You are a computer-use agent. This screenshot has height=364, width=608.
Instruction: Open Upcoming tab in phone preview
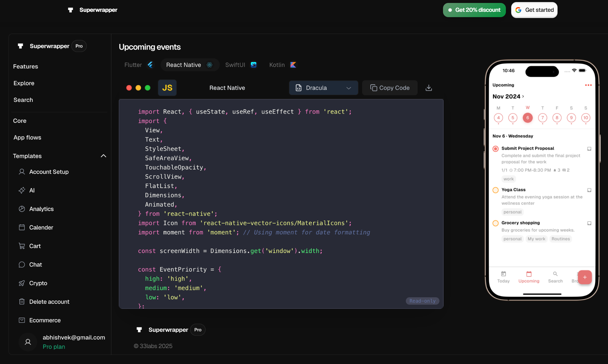529,277
